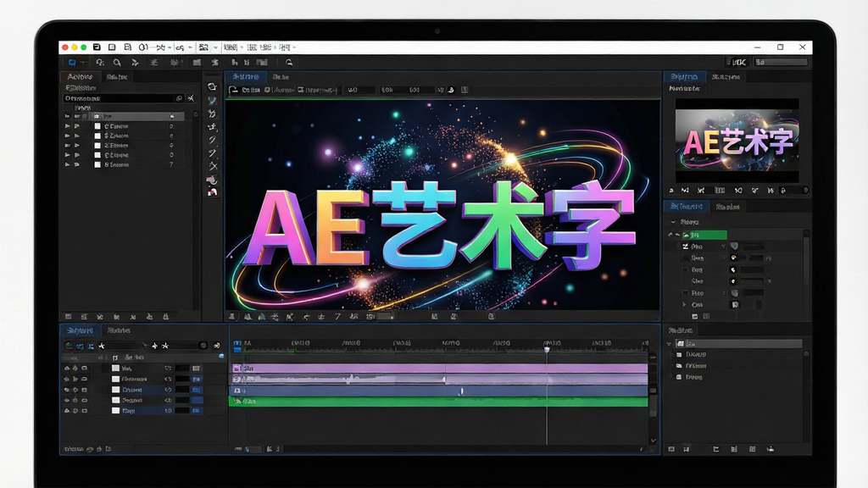The width and height of the screenshot is (868, 488).
Task: Select the purple top track bar in timeline
Action: click(438, 368)
